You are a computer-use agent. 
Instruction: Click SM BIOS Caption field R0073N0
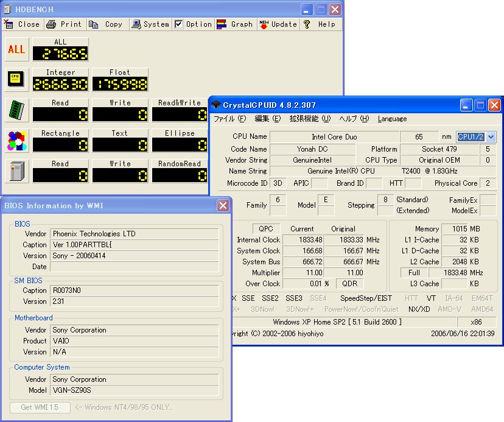click(x=135, y=290)
